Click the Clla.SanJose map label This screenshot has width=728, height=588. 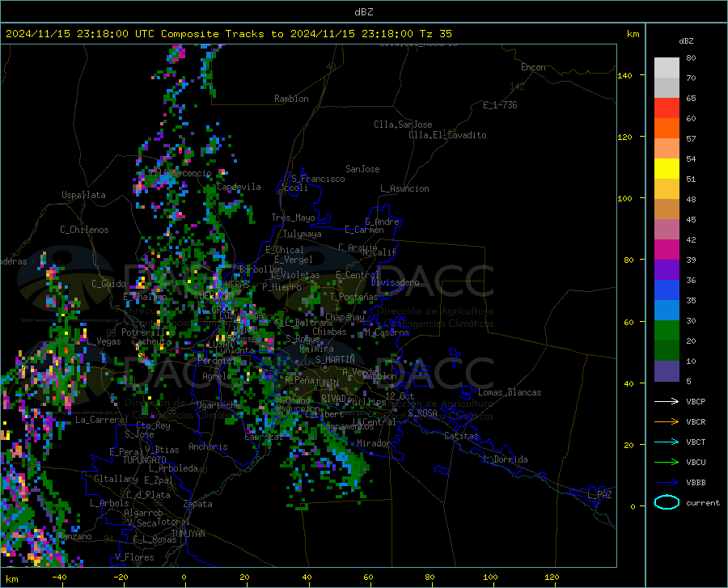403,125
